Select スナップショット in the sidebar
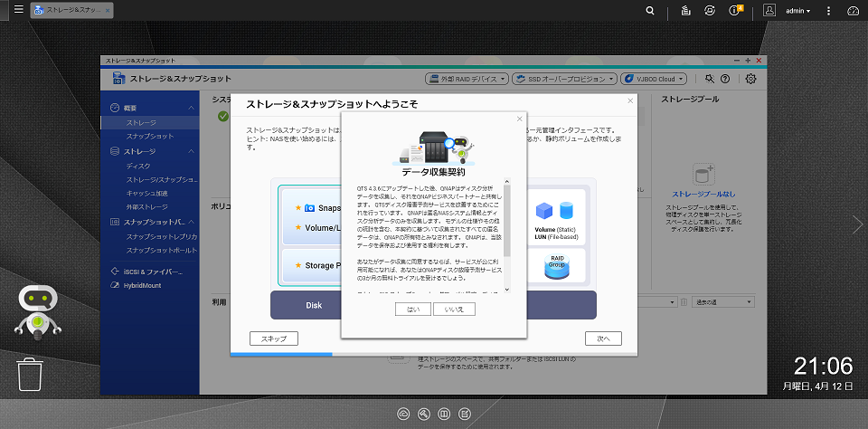868x429 pixels. pos(150,137)
